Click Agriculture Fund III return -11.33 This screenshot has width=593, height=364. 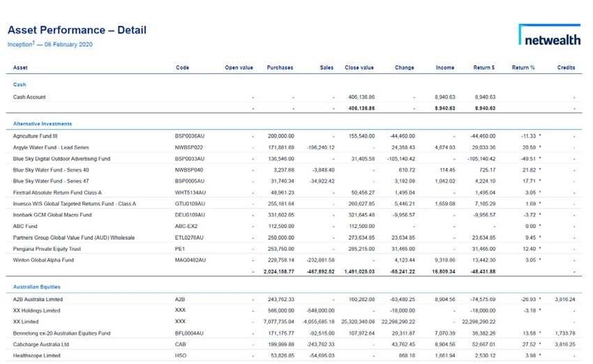pos(528,136)
